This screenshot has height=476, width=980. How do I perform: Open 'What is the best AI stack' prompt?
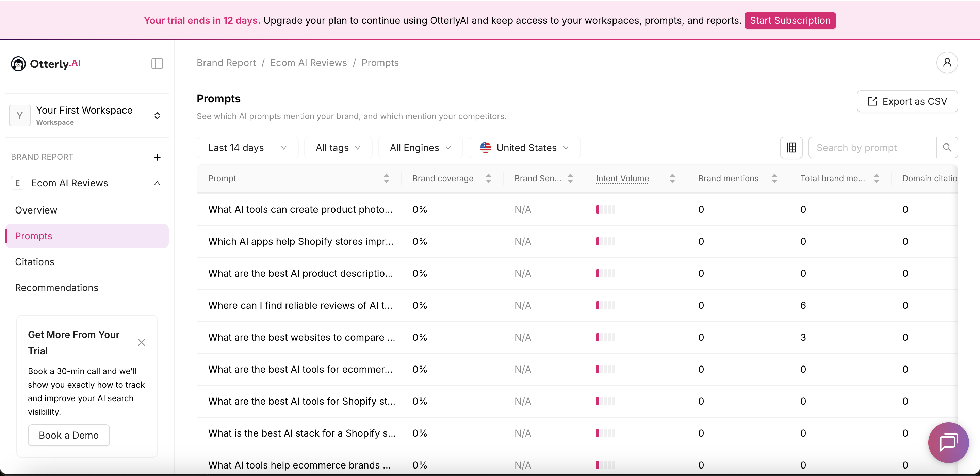tap(302, 433)
